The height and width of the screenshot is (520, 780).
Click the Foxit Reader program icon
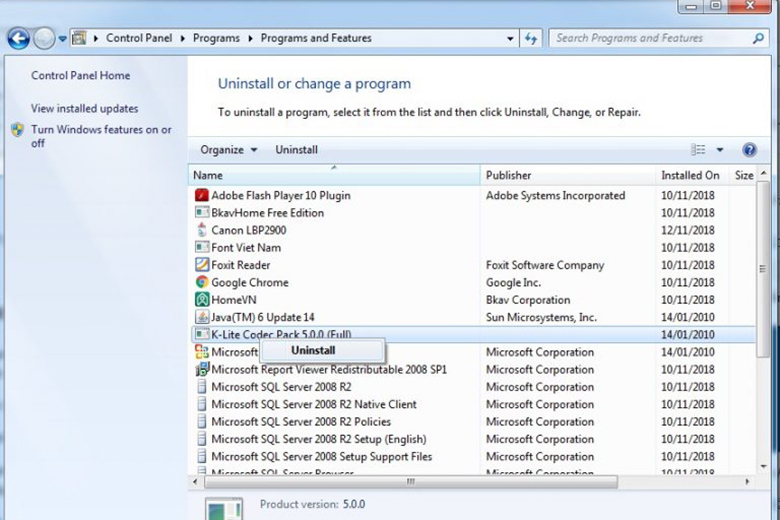click(x=202, y=265)
